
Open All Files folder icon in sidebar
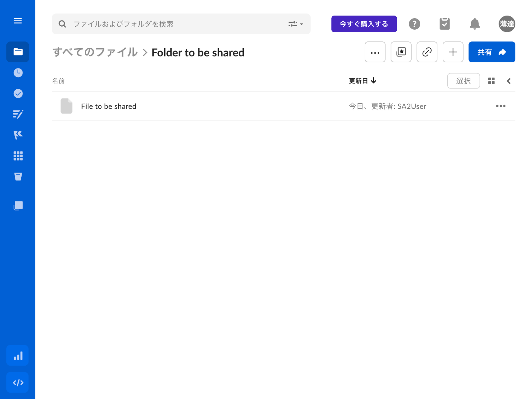(17, 52)
